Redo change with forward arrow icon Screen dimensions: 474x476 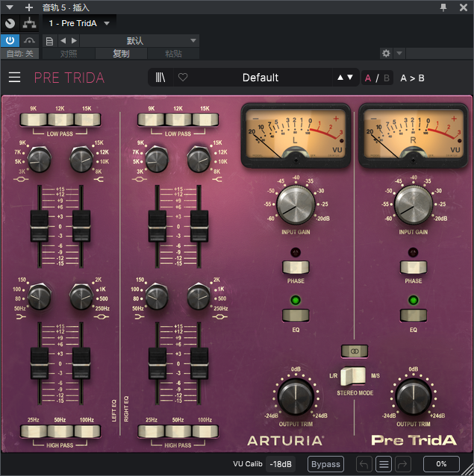click(x=402, y=464)
